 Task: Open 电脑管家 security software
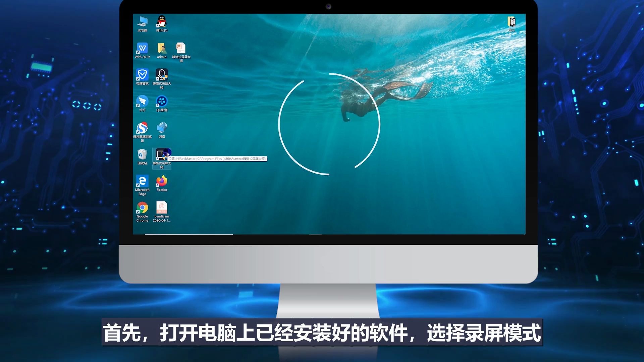pyautogui.click(x=142, y=75)
